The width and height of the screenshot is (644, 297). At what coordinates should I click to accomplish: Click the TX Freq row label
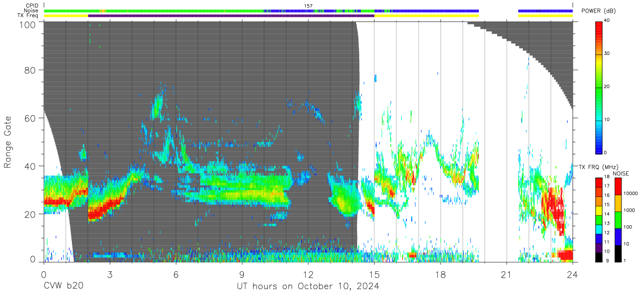tap(28, 16)
